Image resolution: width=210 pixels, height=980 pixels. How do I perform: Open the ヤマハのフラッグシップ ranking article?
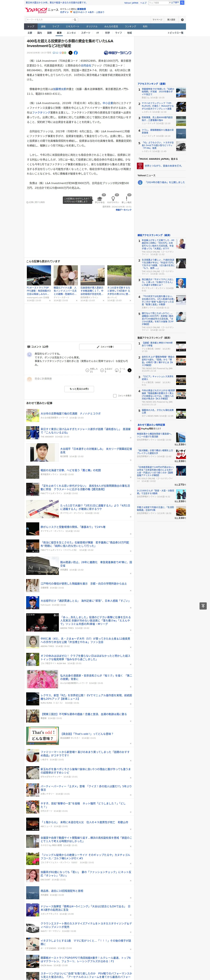point(158,106)
